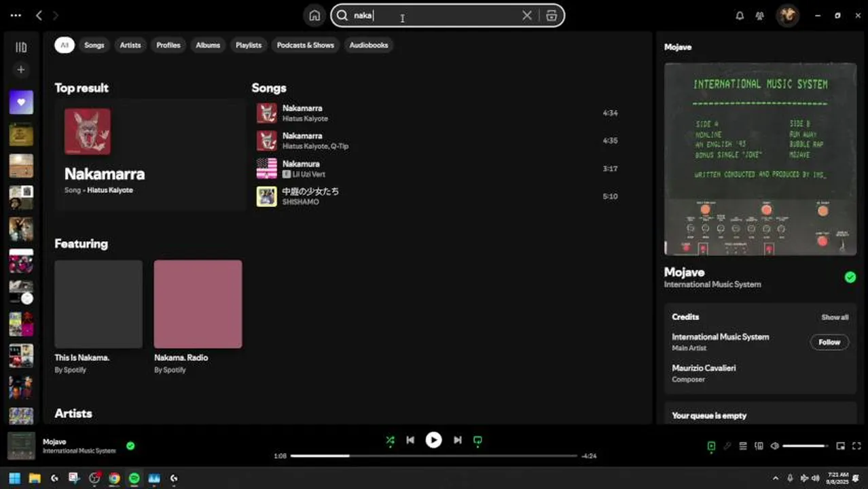Clear the search field text
868x489 pixels.
527,16
